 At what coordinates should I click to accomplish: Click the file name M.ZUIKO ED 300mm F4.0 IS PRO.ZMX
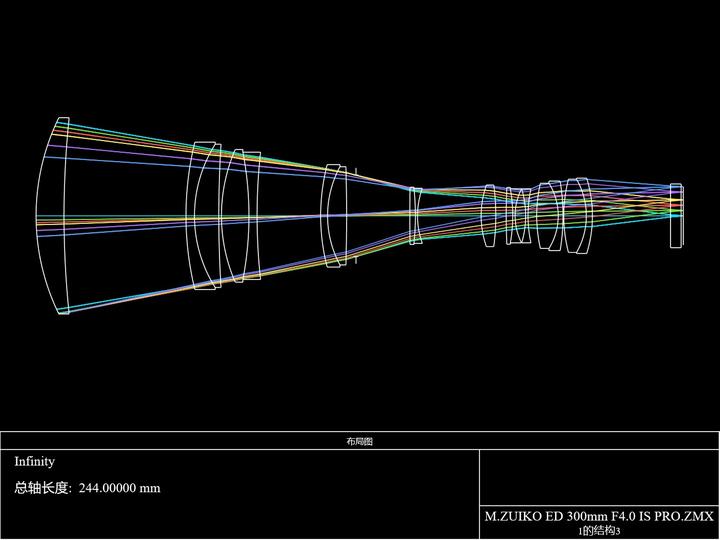click(599, 516)
